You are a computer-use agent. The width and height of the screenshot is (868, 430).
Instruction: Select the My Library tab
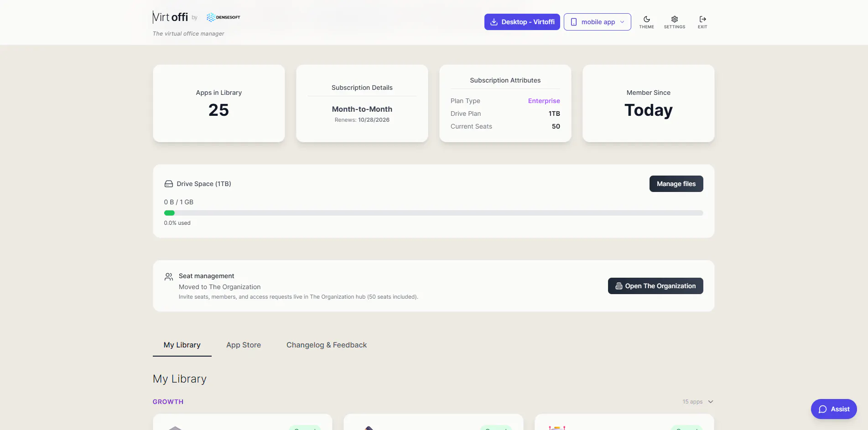[x=182, y=345]
